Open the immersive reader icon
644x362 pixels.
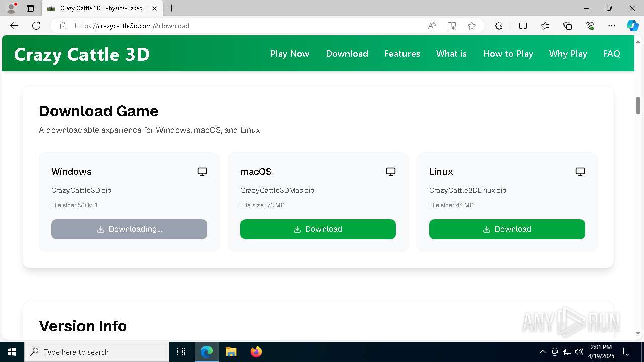[452, 26]
